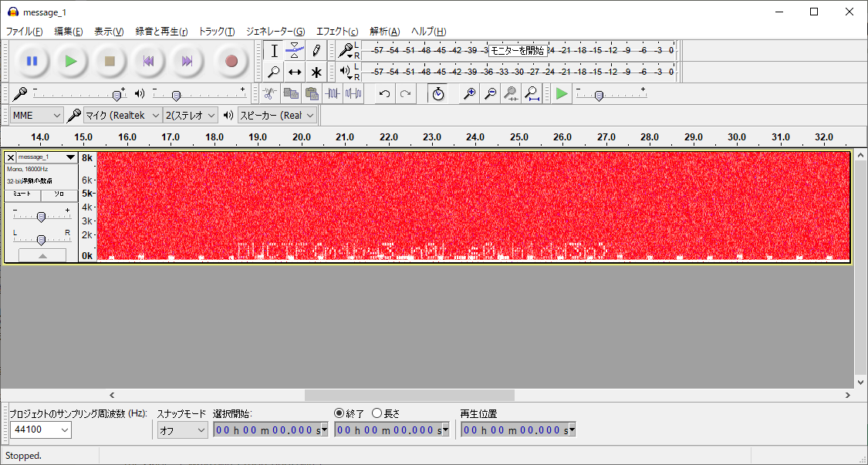
Task: Click the 20.0 mark on timeline ruler
Action: coord(301,136)
